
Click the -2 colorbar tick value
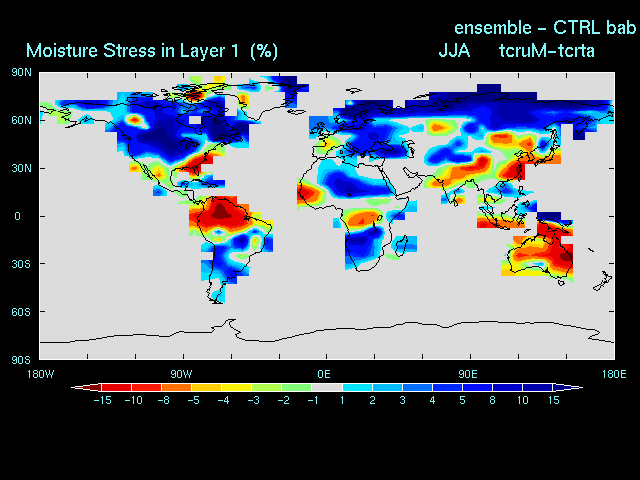tap(284, 400)
